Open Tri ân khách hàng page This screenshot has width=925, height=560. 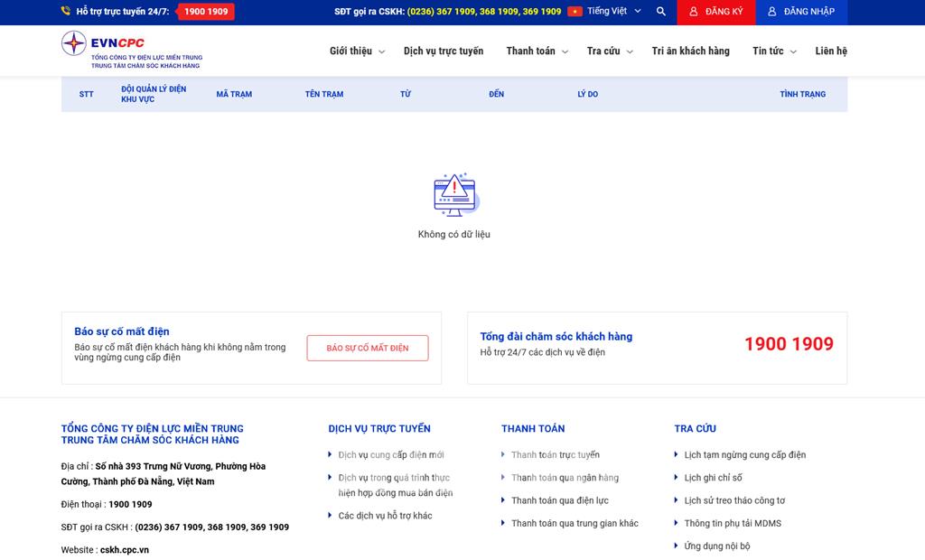pos(690,51)
